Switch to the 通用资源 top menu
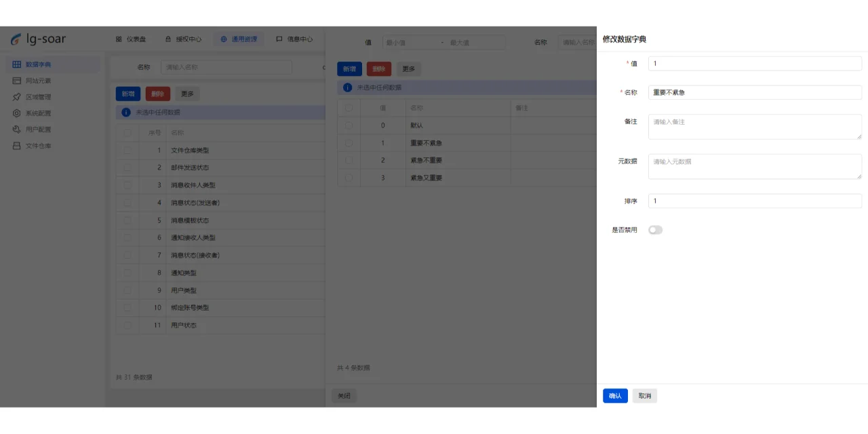 pos(239,39)
